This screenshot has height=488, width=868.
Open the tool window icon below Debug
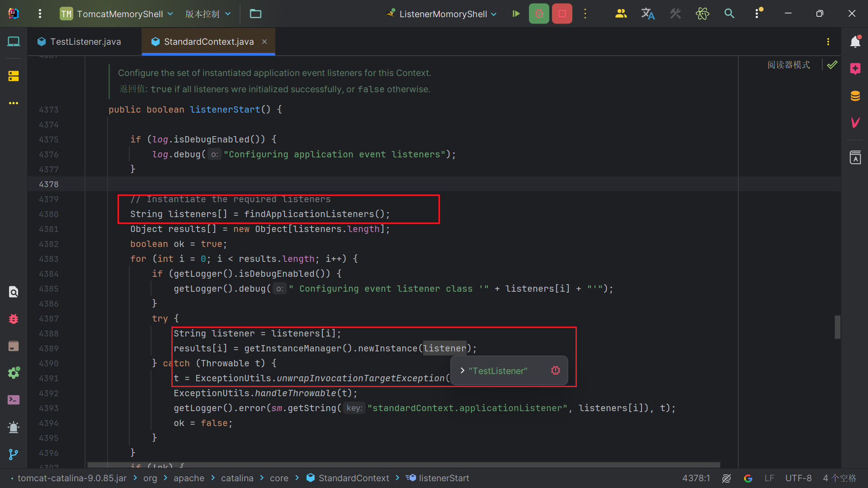pos(14,346)
